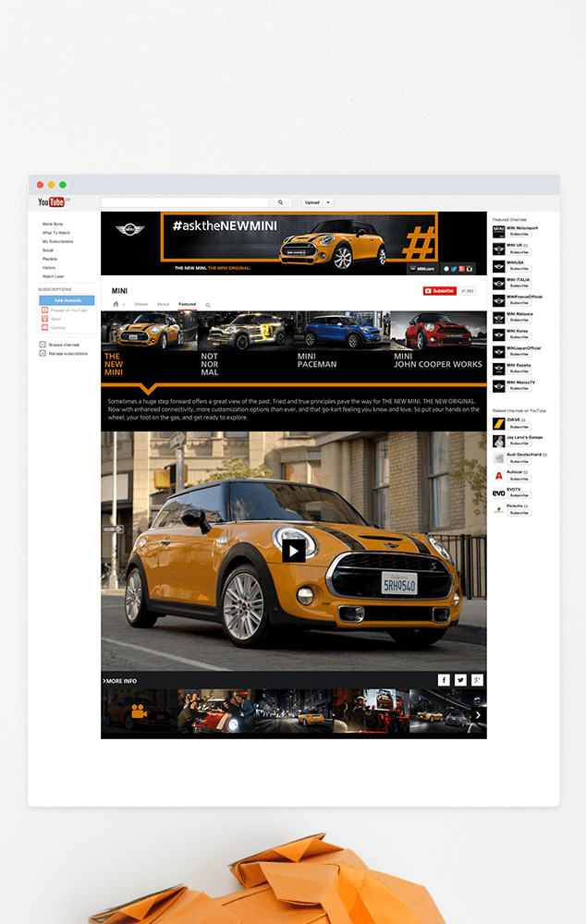Click the Manage subscriptions icon
Screen dimensions: 586x924
(x=43, y=353)
